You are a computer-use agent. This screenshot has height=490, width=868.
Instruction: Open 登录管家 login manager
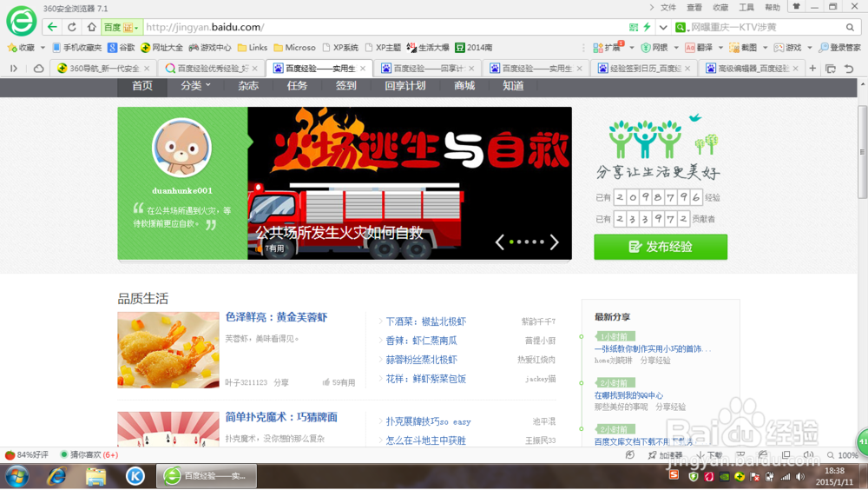click(x=840, y=48)
